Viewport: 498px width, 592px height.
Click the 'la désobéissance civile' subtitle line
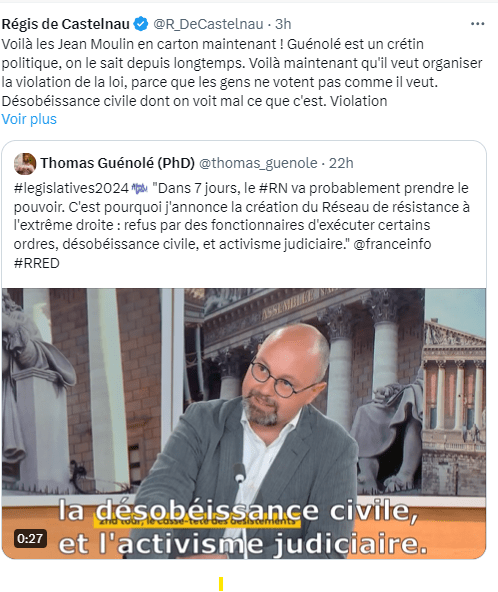pyautogui.click(x=238, y=511)
